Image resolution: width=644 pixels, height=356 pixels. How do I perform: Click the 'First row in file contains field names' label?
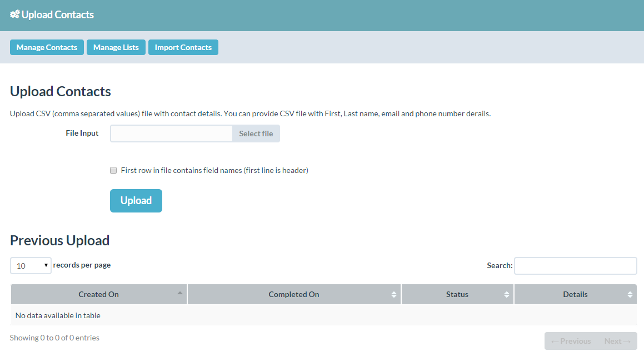pyautogui.click(x=214, y=170)
